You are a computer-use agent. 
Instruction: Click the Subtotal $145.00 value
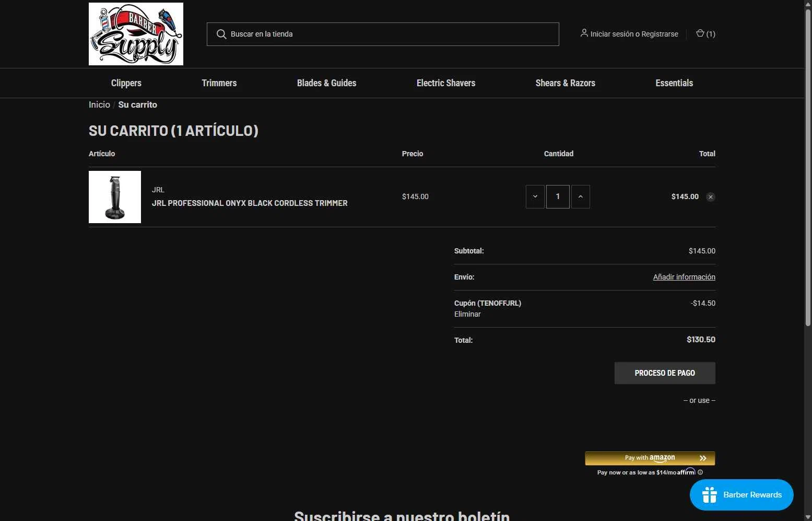(x=702, y=251)
